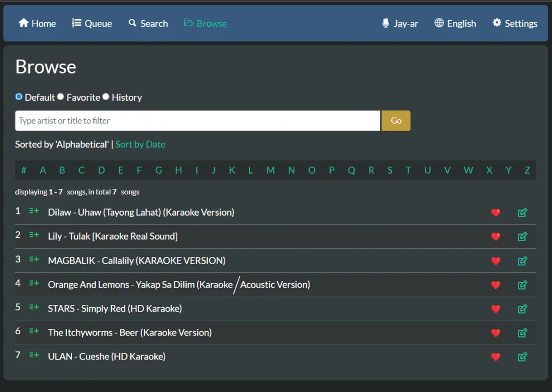Viewport: 552px width, 392px height.
Task: Focus the artist or title filter field
Action: [x=197, y=121]
